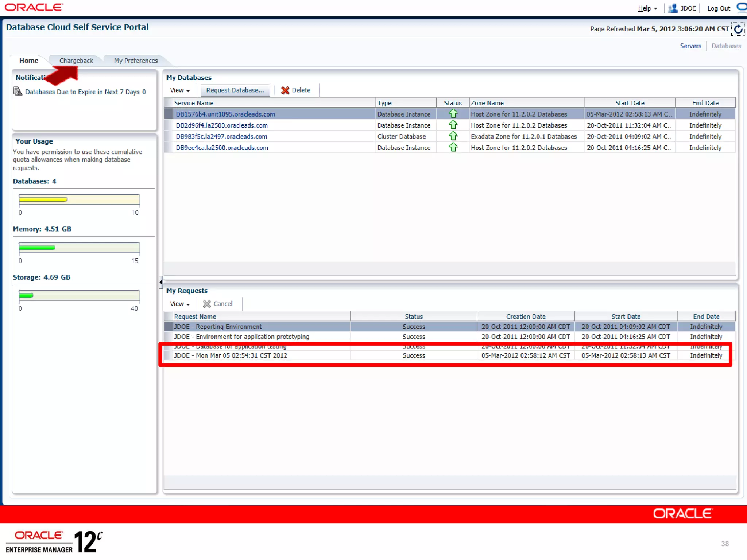Click the red X Delete icon
Viewport: 747px width, 560px height.
click(x=285, y=90)
